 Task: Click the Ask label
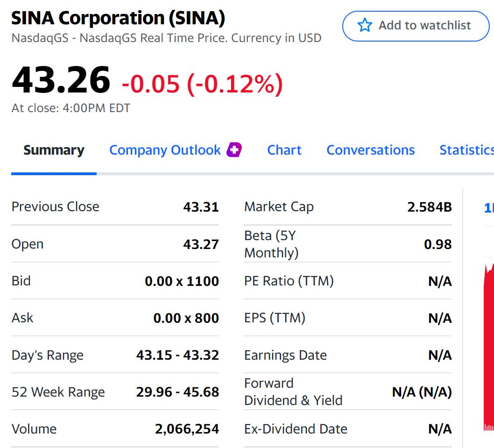[x=22, y=318]
